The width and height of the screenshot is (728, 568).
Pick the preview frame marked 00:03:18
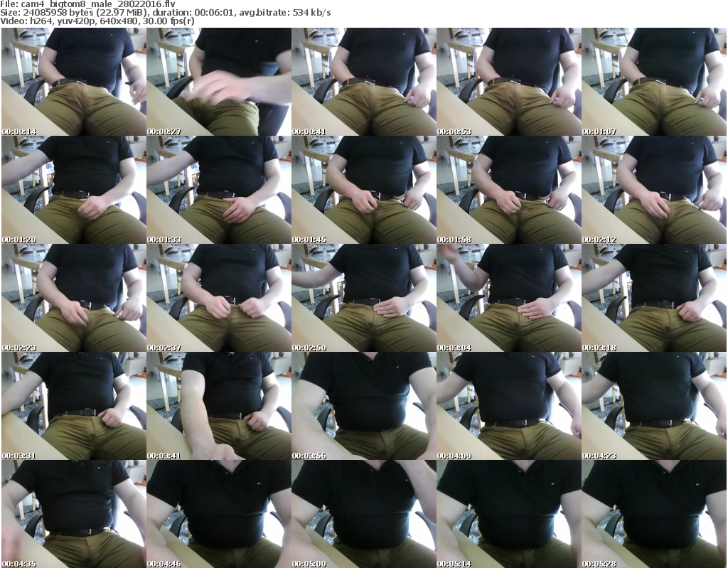[x=654, y=298]
